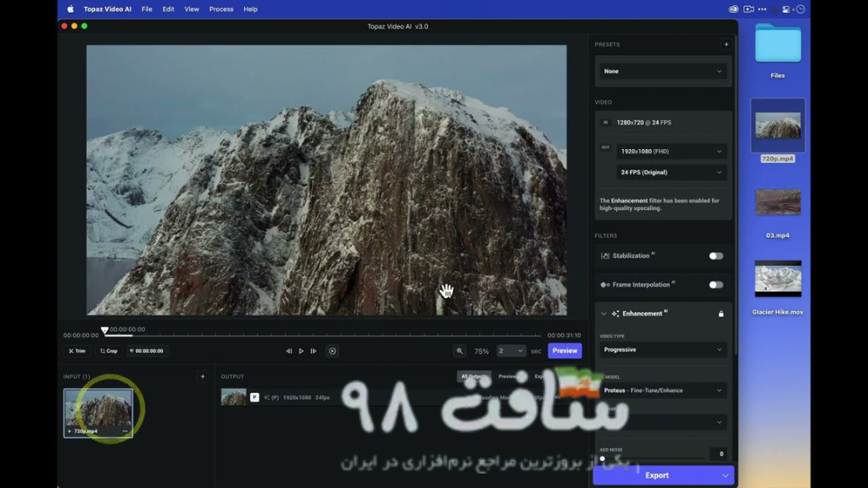The height and width of the screenshot is (488, 868).
Task: Select the All Outputs tab
Action: [474, 376]
